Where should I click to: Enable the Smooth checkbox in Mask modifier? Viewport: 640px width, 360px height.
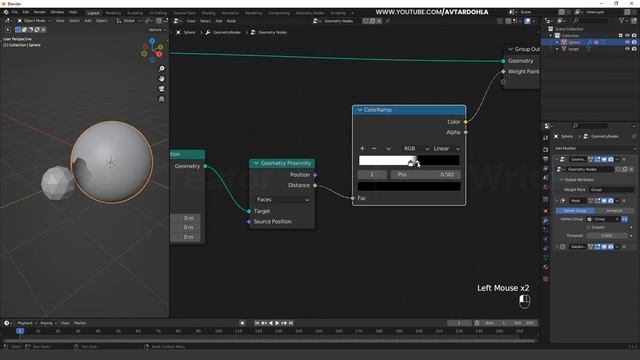coord(588,227)
